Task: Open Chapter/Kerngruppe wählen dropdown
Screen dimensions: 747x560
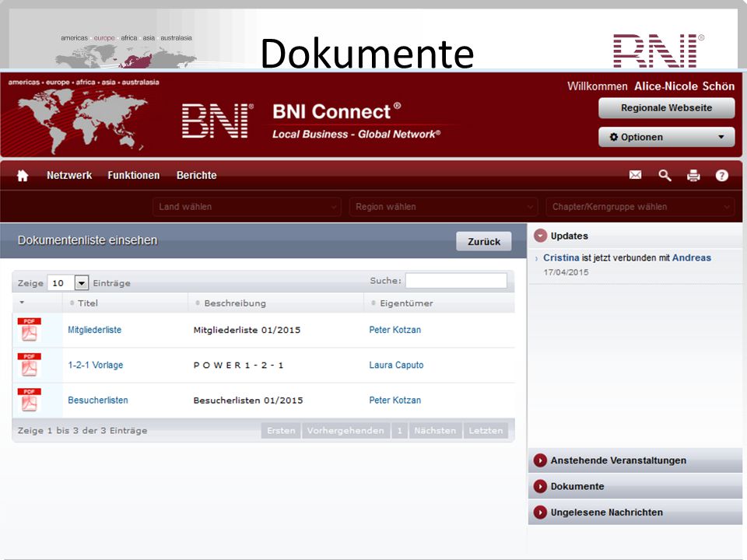Action: (x=640, y=207)
